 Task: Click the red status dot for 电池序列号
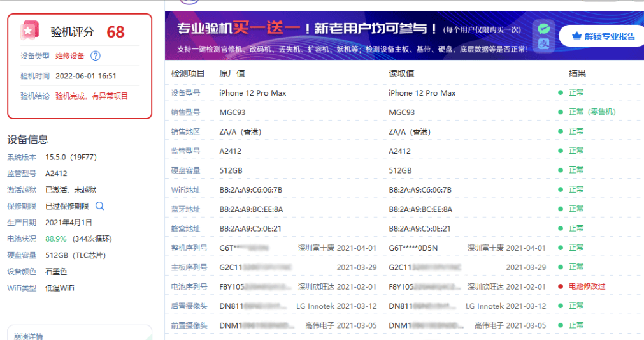(x=560, y=286)
